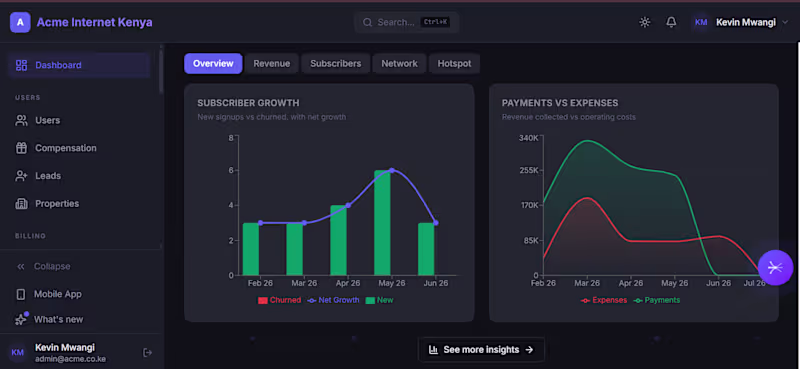Viewport: 800px width, 369px height.
Task: Open the Users sidebar icon
Action: pyautogui.click(x=21, y=120)
